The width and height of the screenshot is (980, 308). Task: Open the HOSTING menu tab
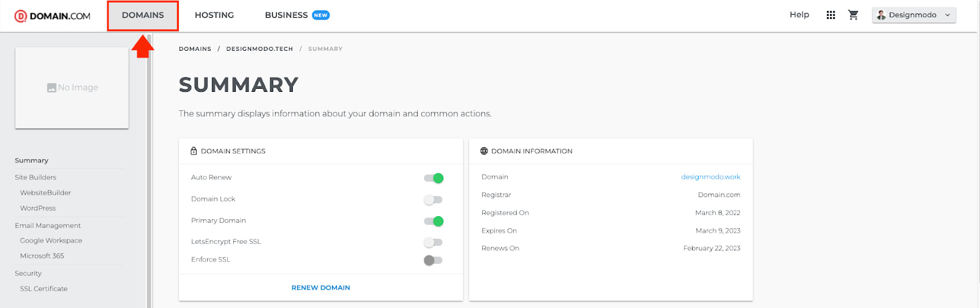pyautogui.click(x=214, y=15)
